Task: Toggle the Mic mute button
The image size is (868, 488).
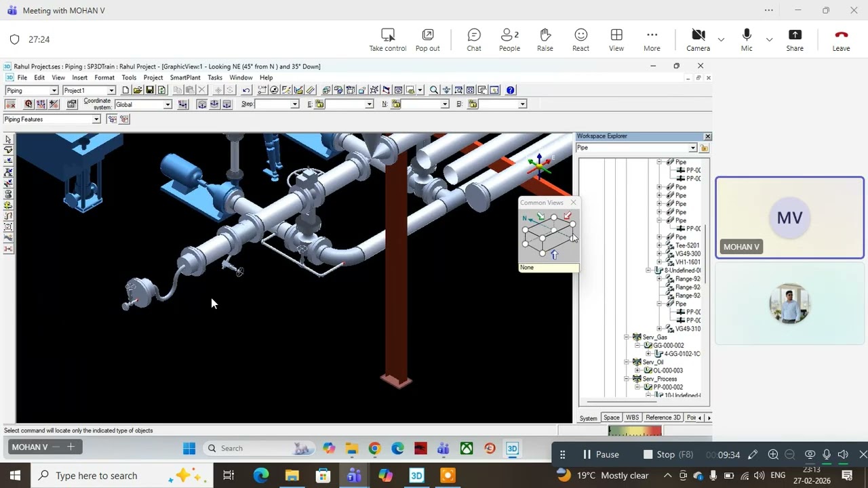Action: click(x=747, y=40)
